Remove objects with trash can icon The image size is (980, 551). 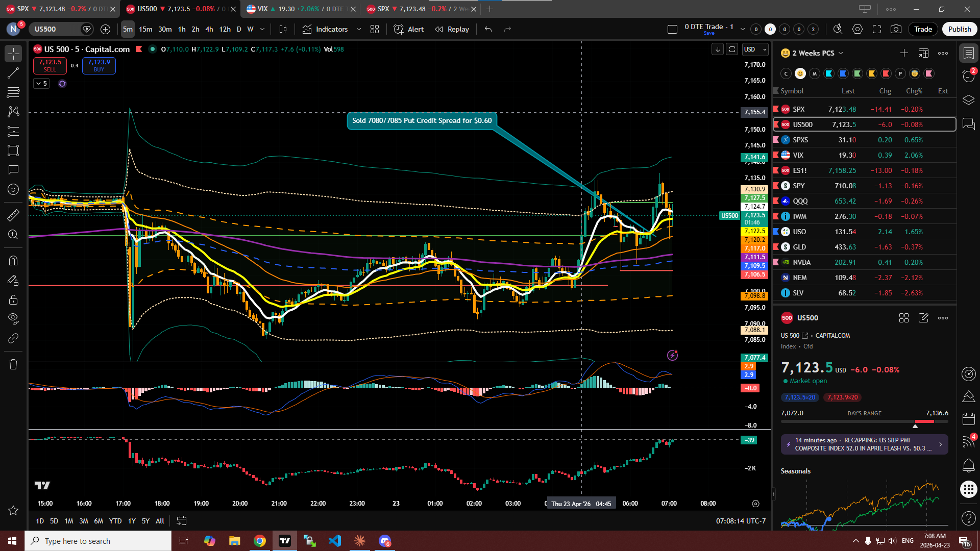coord(13,364)
